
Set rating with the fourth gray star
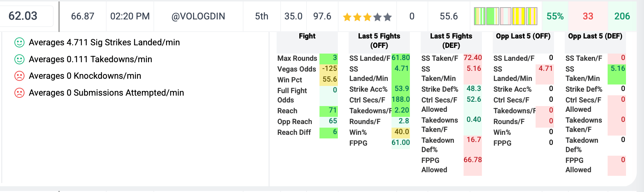[x=377, y=17]
